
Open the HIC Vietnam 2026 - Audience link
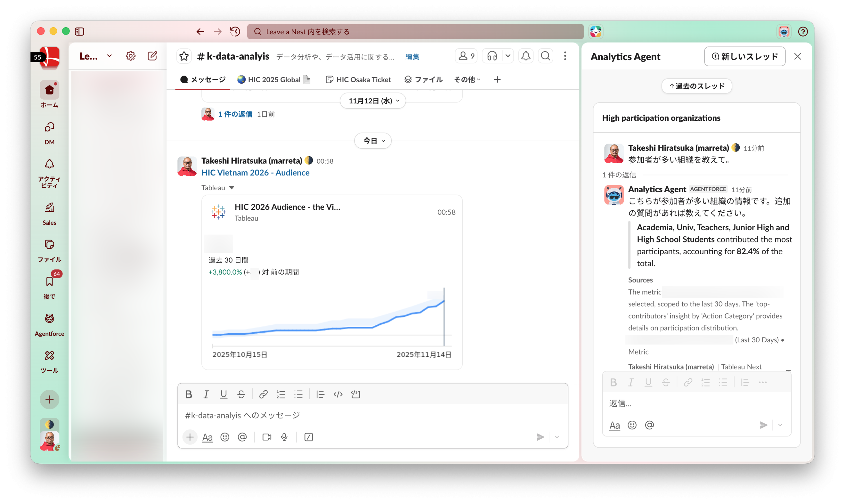coord(255,173)
